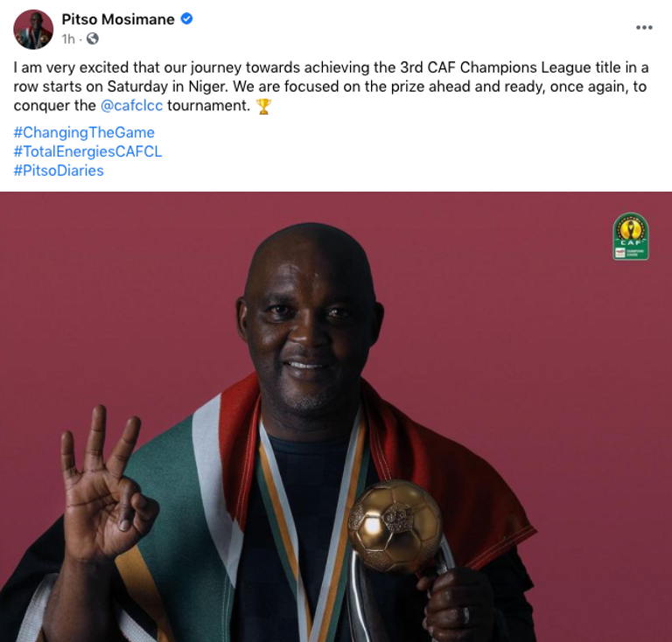Open the #ChangingTheGame hashtag
Image resolution: width=672 pixels, height=642 pixels.
[x=84, y=132]
